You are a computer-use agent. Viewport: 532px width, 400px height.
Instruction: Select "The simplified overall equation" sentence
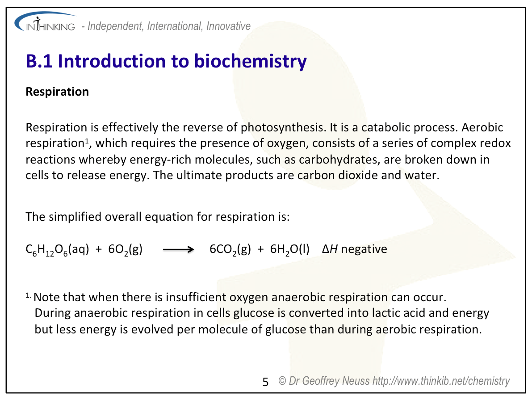[x=158, y=217]
